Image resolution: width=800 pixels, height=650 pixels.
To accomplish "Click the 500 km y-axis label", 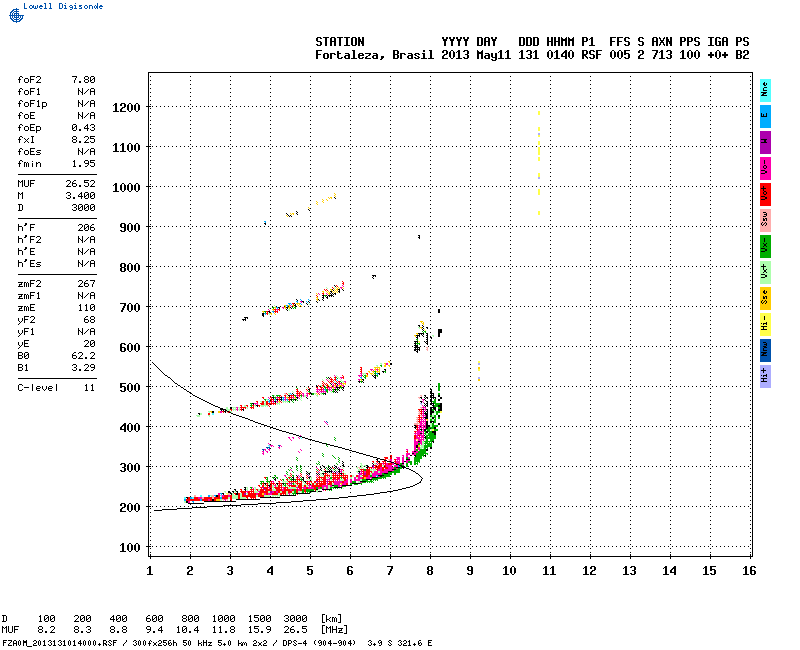I will point(130,388).
